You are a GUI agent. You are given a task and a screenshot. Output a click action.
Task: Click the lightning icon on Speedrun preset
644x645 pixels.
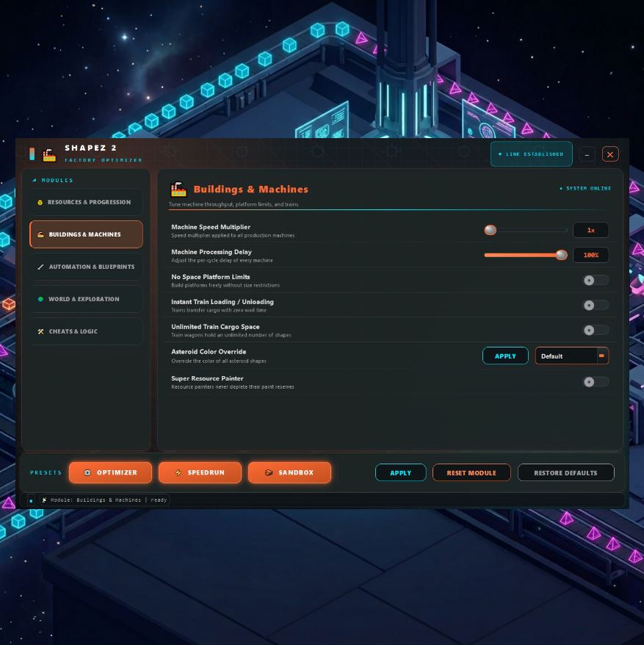click(x=178, y=472)
